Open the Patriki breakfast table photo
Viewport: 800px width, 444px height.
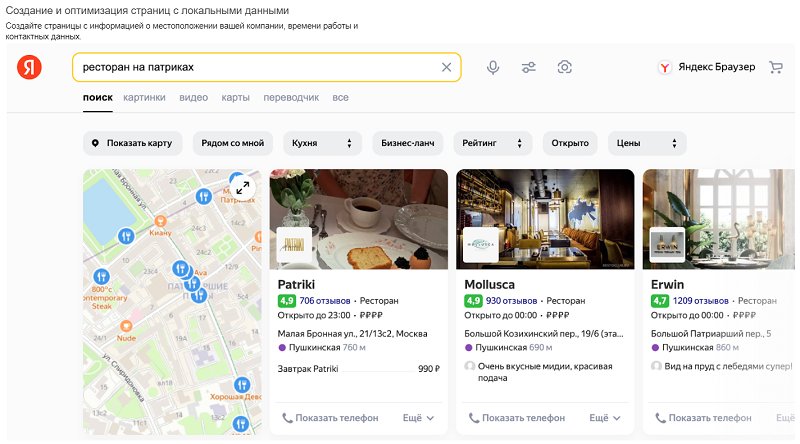click(359, 219)
